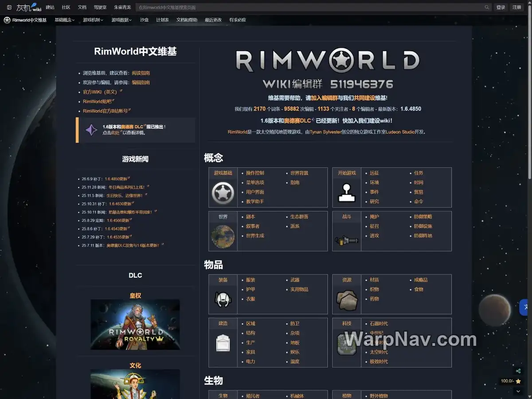Open the 战斗 minigun icon
Screen dimensions: 532x399
pos(347,241)
